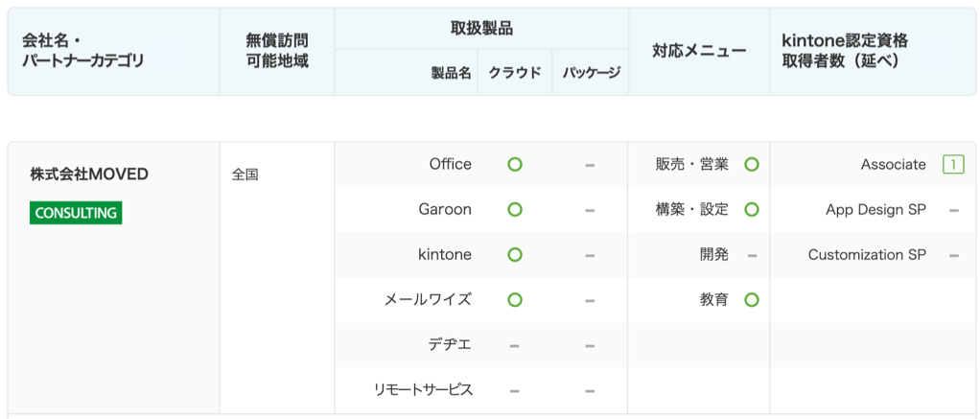Click the 会社名・パートナーカテゴリ column header

tap(83, 51)
